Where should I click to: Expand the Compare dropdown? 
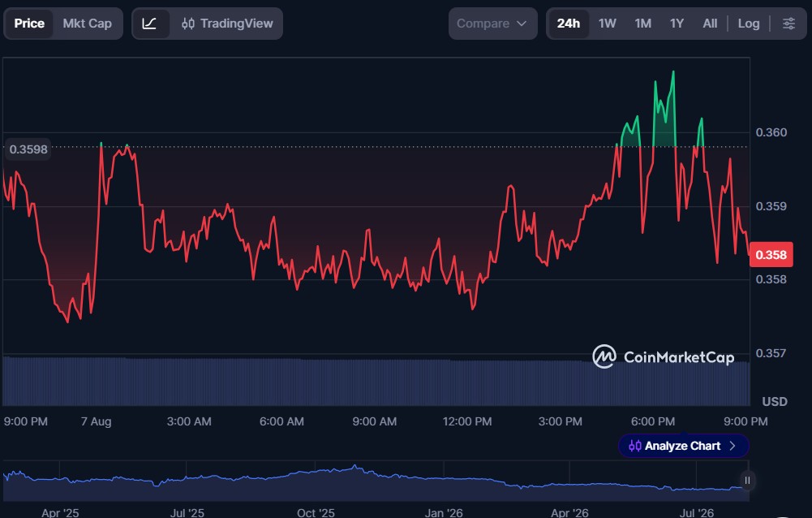pyautogui.click(x=492, y=24)
